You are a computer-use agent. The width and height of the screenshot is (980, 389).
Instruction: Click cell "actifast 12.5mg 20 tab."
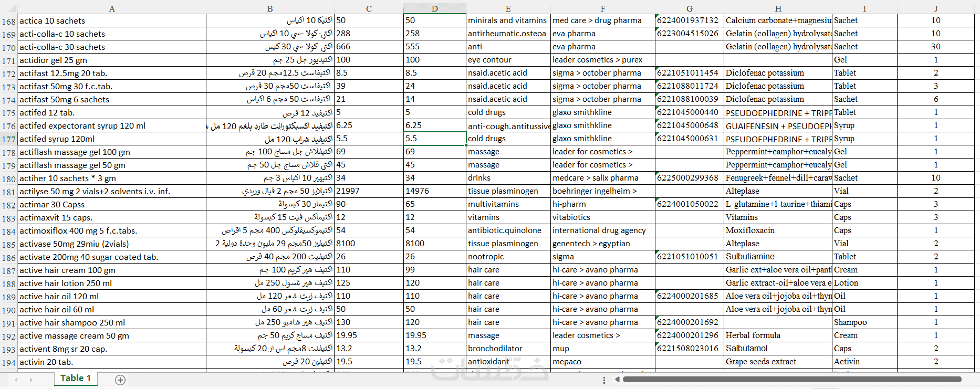[112, 73]
